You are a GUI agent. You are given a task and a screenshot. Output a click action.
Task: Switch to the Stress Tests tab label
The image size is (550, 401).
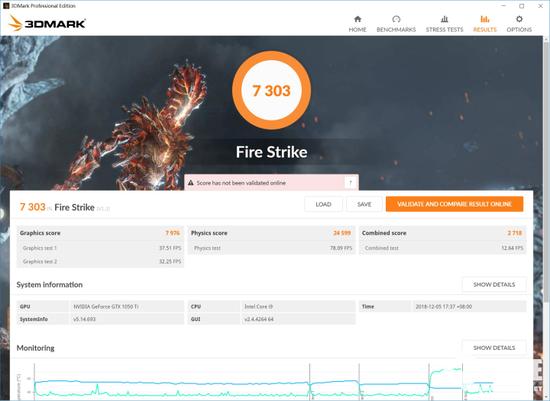pyautogui.click(x=444, y=30)
